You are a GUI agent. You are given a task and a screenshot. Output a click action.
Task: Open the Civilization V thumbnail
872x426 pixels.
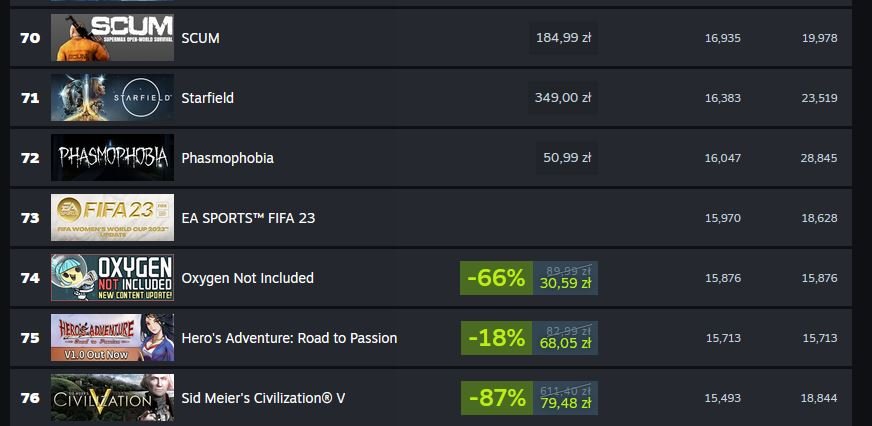(112, 398)
